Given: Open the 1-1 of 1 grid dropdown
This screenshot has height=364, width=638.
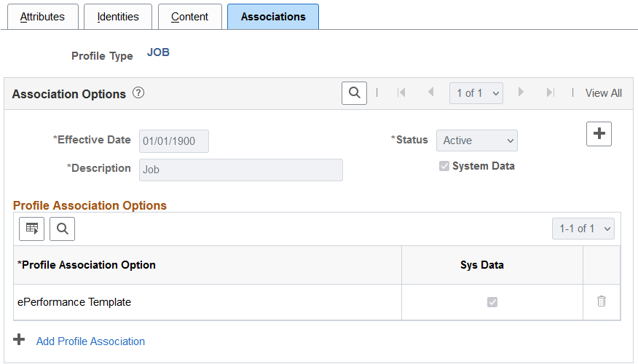Looking at the screenshot, I should (583, 229).
